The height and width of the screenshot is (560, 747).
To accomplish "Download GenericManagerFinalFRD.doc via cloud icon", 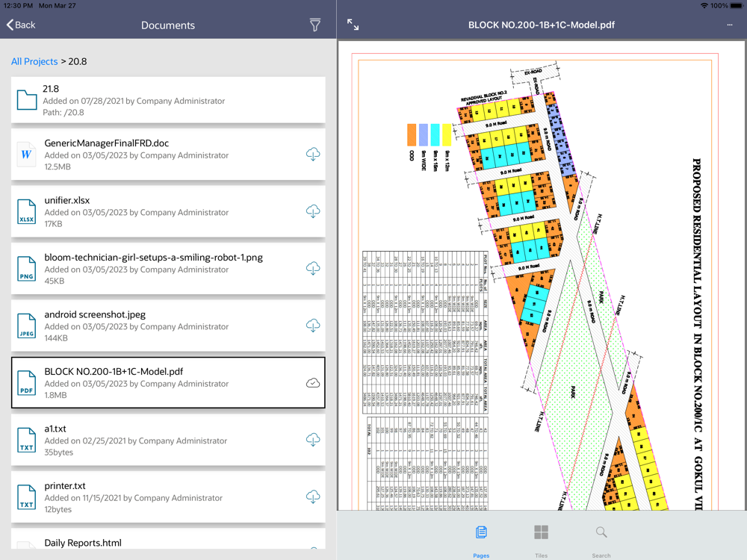I will tap(313, 155).
